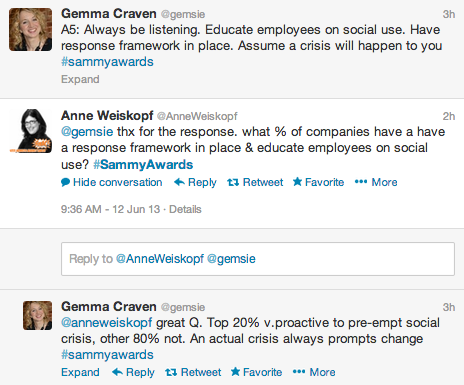This screenshot has height=385, width=464.
Task: Open Anne Weiskopf's profile picture
Action: coord(30,131)
